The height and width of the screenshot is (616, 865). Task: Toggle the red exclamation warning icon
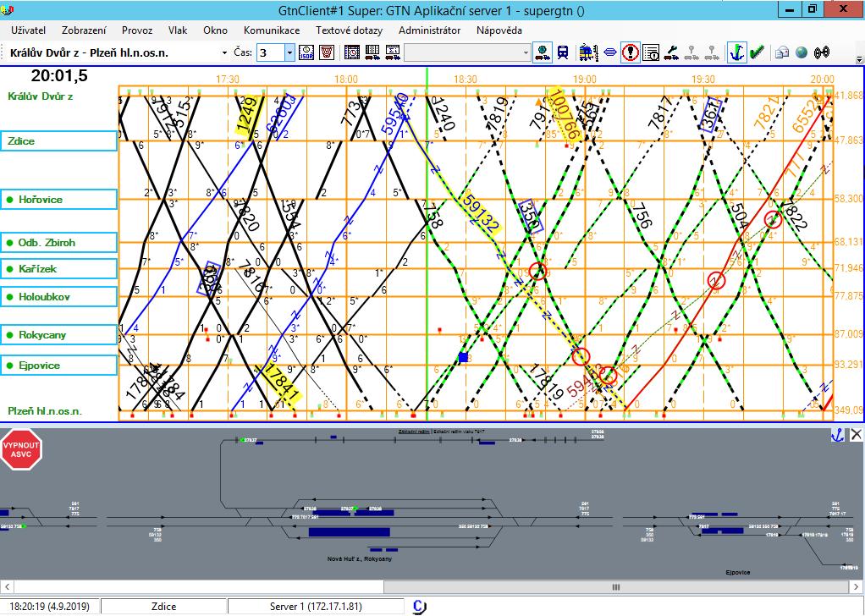[x=630, y=52]
